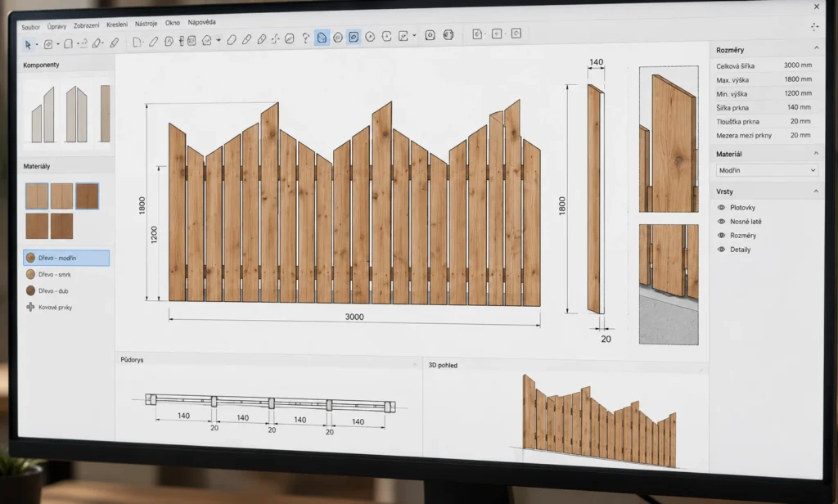
Task: Open the top board detail preview
Action: (x=669, y=139)
